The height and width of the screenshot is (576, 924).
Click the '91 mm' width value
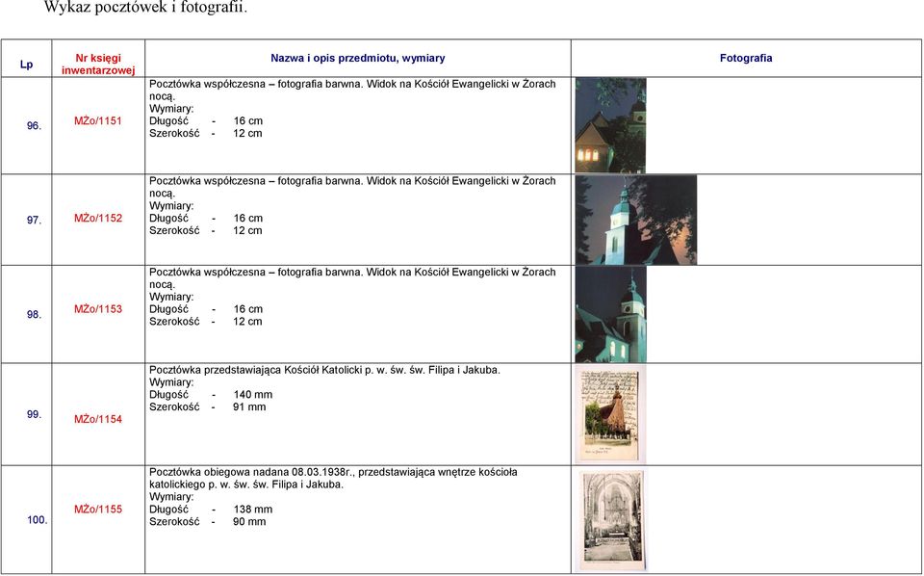tap(249, 406)
